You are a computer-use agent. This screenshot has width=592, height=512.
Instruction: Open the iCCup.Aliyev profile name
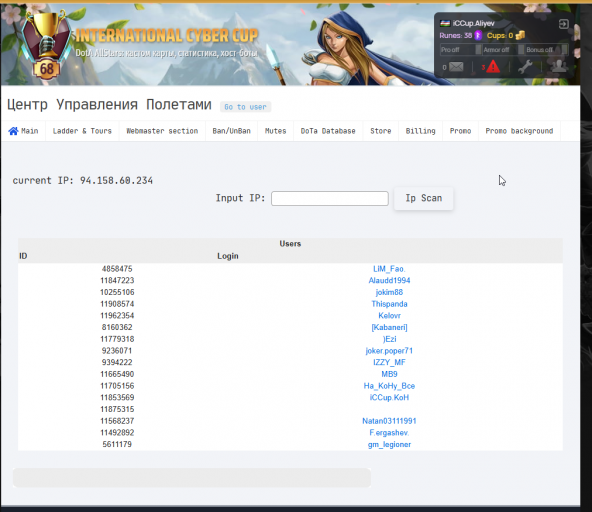coord(473,23)
